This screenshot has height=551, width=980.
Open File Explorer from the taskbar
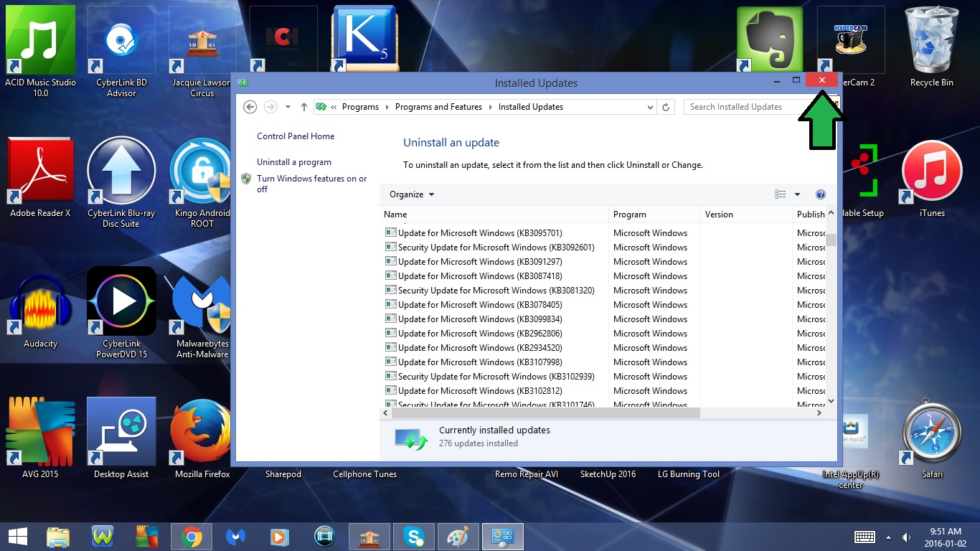58,537
